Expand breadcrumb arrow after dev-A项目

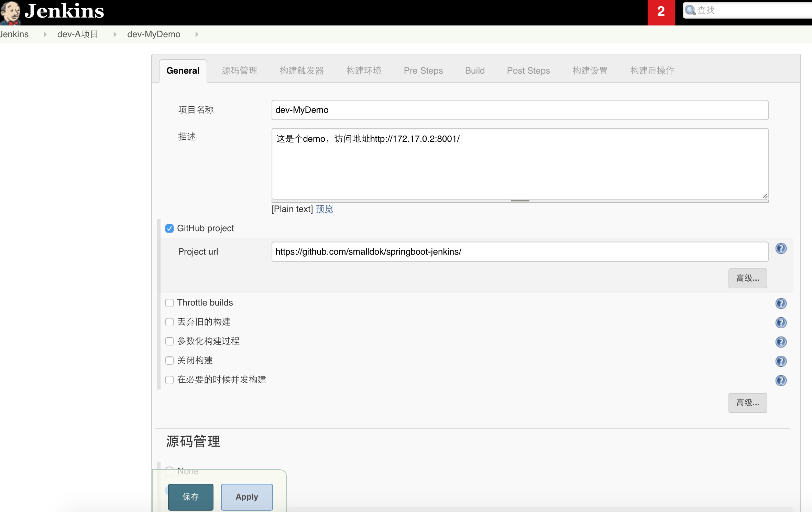[x=115, y=34]
